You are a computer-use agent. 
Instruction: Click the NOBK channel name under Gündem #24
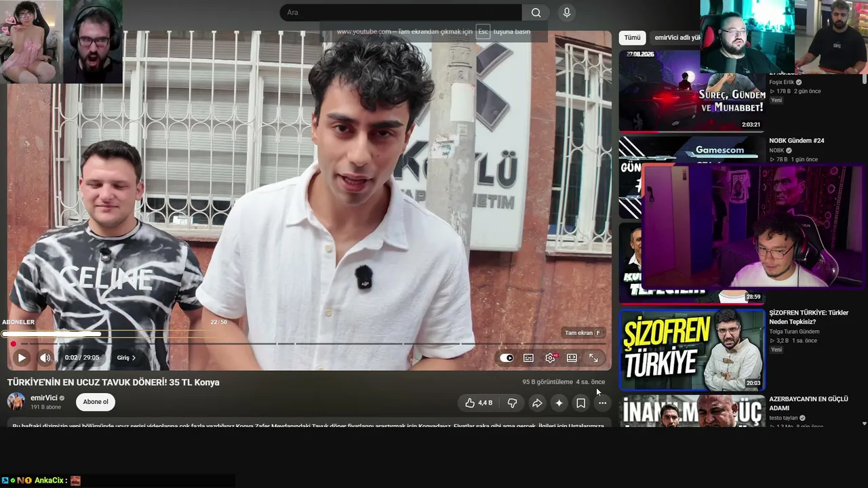(x=776, y=150)
